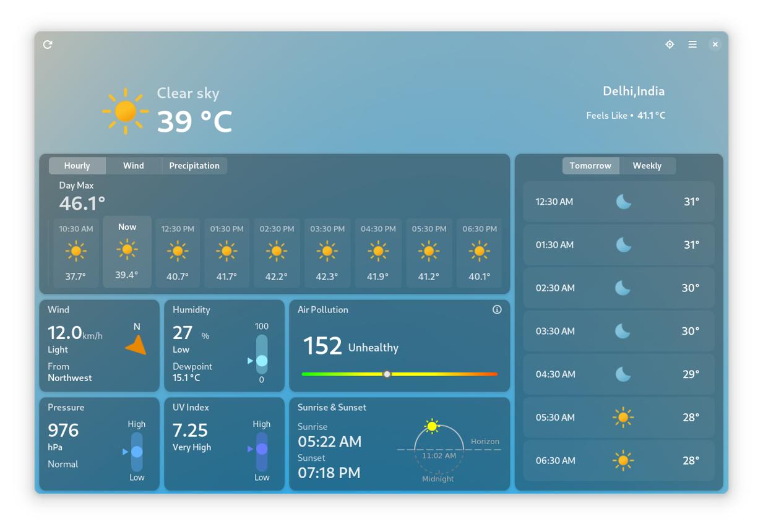Switch to the Weekly forecast tab
This screenshot has height=532, width=763.
[647, 166]
